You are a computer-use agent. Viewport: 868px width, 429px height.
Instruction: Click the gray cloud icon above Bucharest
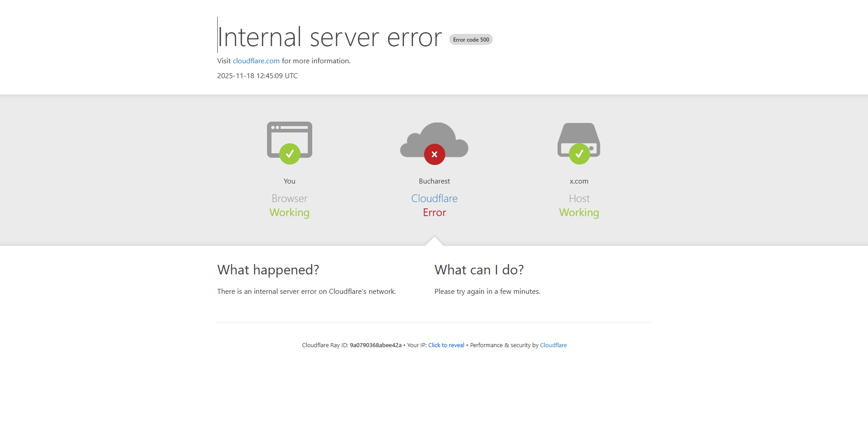point(434,137)
